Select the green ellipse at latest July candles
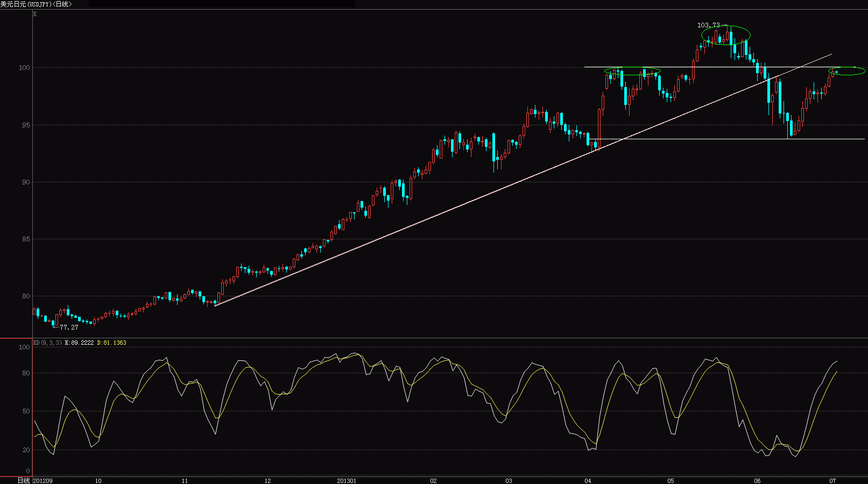The image size is (868, 484). pyautogui.click(x=847, y=71)
